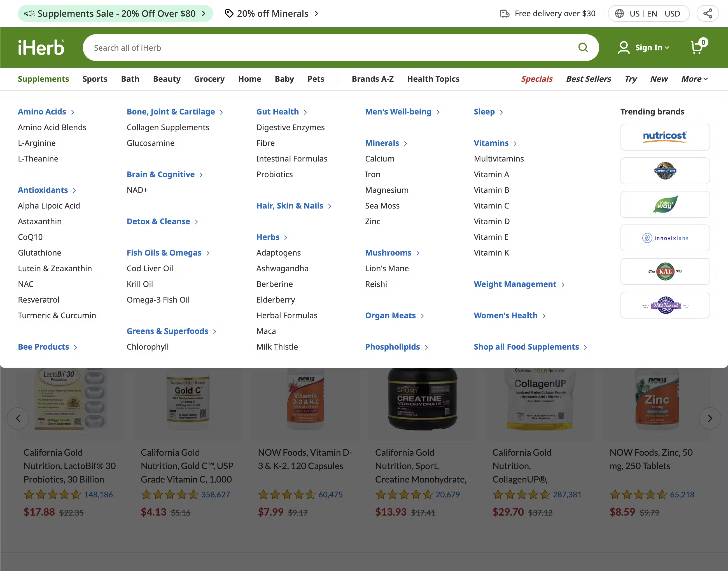
Task: Click the Wild Harvest brand logo
Action: tap(665, 305)
